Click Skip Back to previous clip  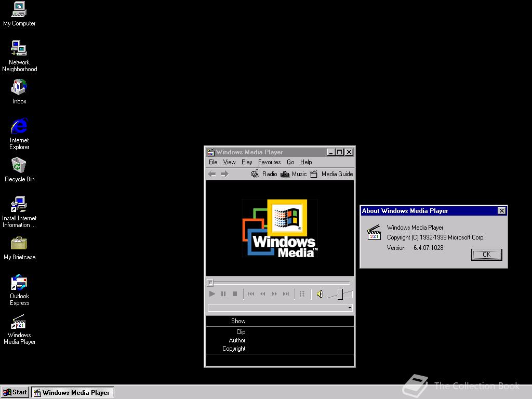pyautogui.click(x=251, y=294)
